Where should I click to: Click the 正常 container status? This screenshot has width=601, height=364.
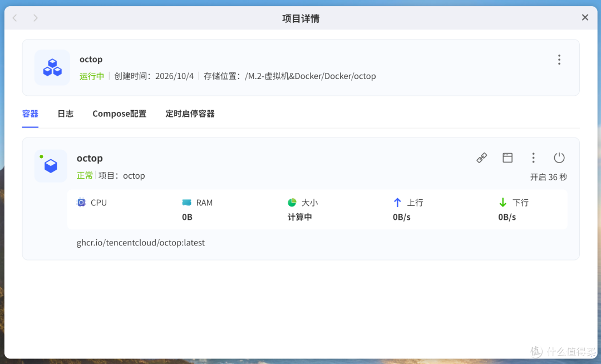(85, 175)
